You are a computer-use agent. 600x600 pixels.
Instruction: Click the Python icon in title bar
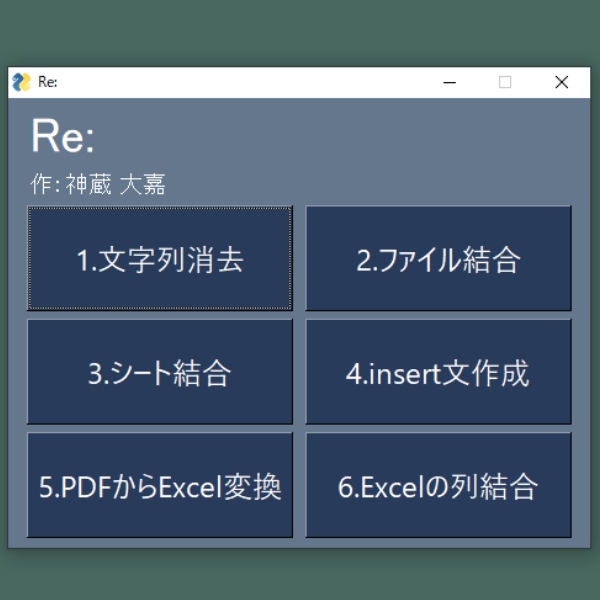point(21,82)
